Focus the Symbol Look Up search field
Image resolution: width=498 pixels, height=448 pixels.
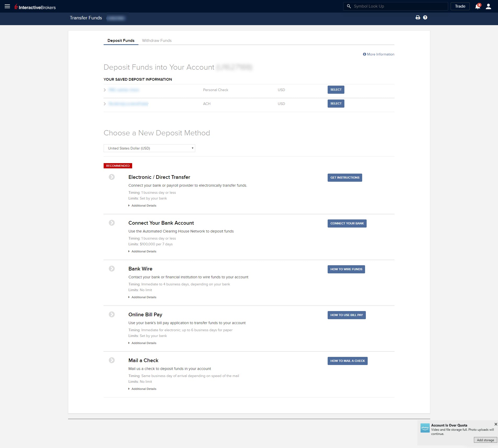click(395, 6)
